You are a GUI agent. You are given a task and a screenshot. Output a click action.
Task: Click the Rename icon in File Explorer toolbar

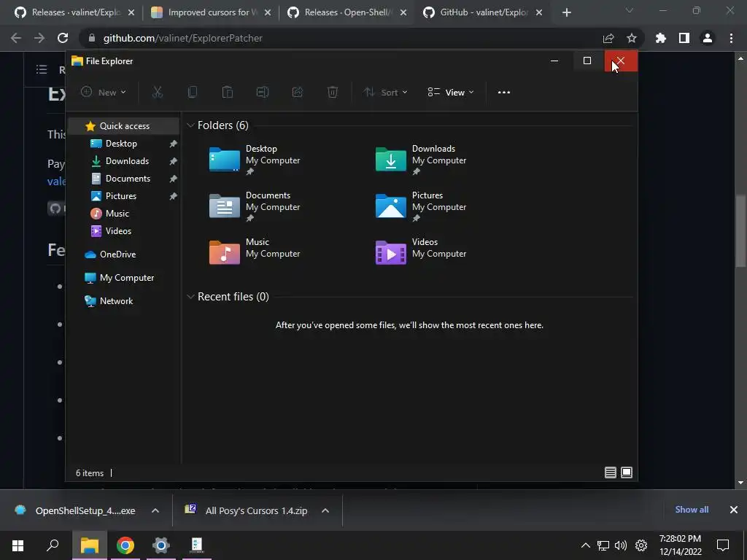pyautogui.click(x=263, y=92)
